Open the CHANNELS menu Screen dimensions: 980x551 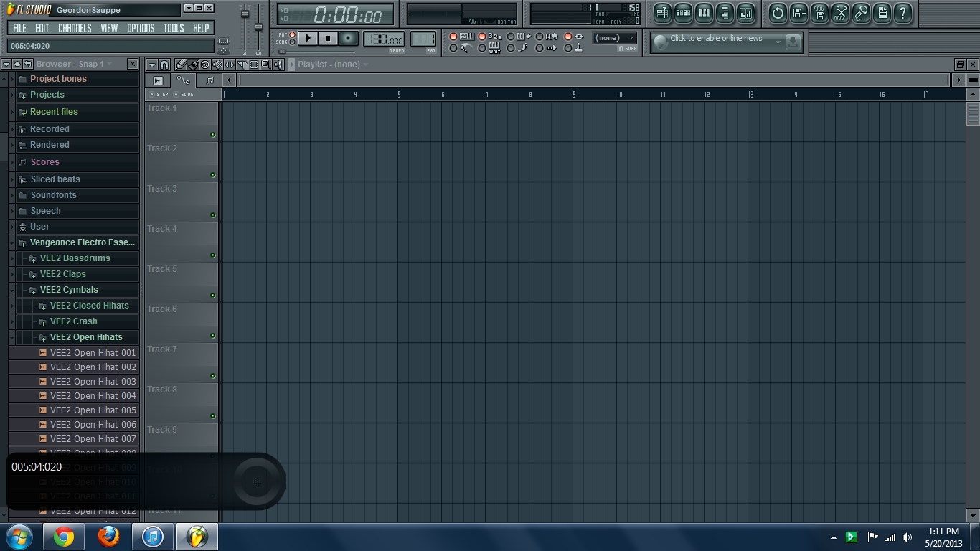tap(75, 28)
